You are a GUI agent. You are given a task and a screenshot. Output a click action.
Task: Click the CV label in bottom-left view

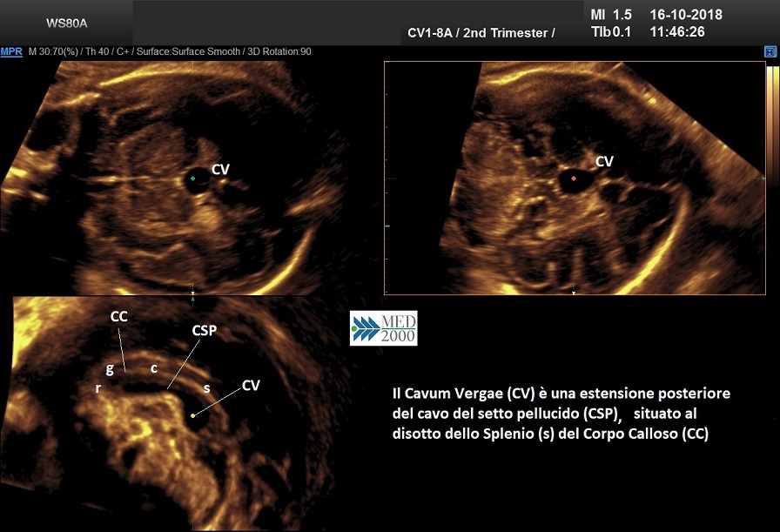click(251, 385)
